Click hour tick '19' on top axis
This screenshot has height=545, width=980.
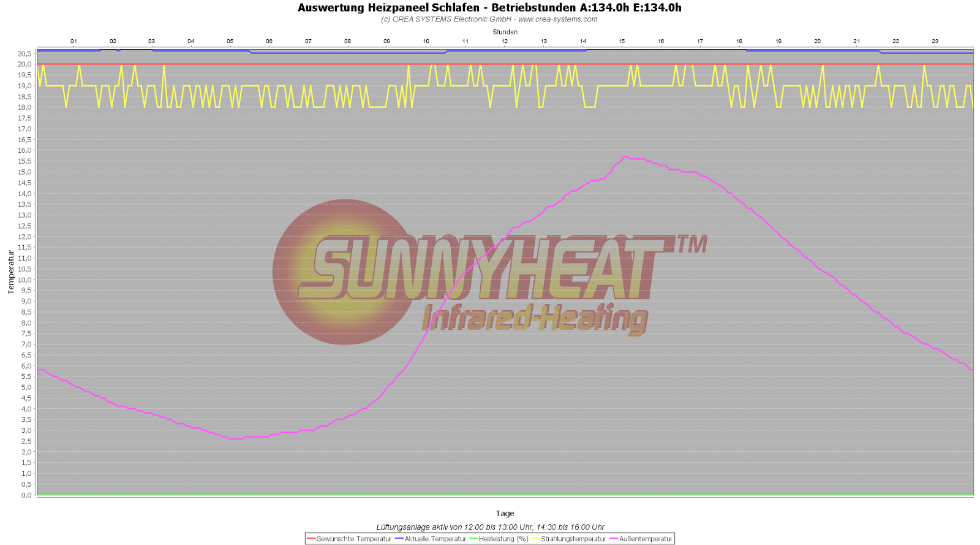tap(778, 41)
